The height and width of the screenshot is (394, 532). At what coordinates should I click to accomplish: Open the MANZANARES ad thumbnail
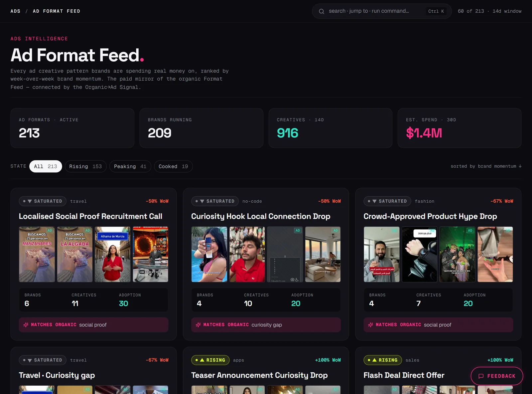(37, 254)
